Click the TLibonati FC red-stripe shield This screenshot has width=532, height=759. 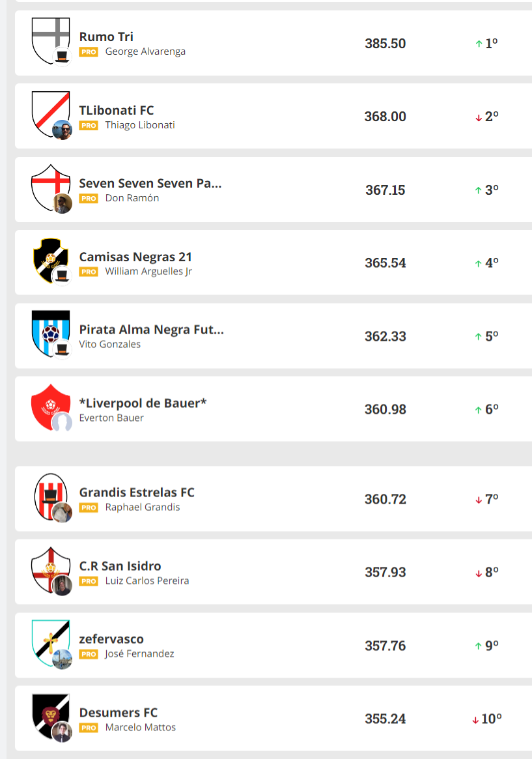49,111
